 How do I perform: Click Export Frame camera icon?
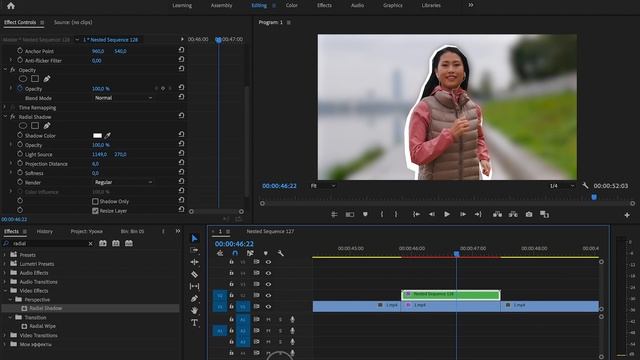pos(529,214)
